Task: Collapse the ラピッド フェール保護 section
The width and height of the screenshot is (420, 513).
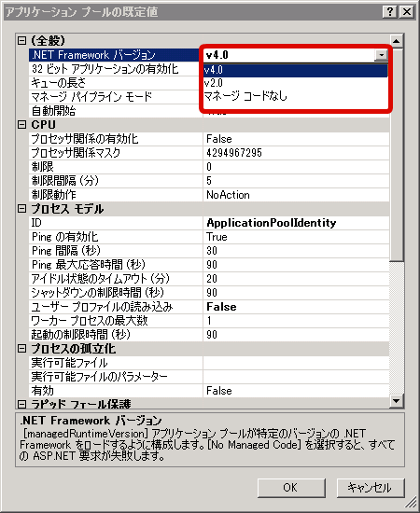Action: pyautogui.click(x=21, y=405)
